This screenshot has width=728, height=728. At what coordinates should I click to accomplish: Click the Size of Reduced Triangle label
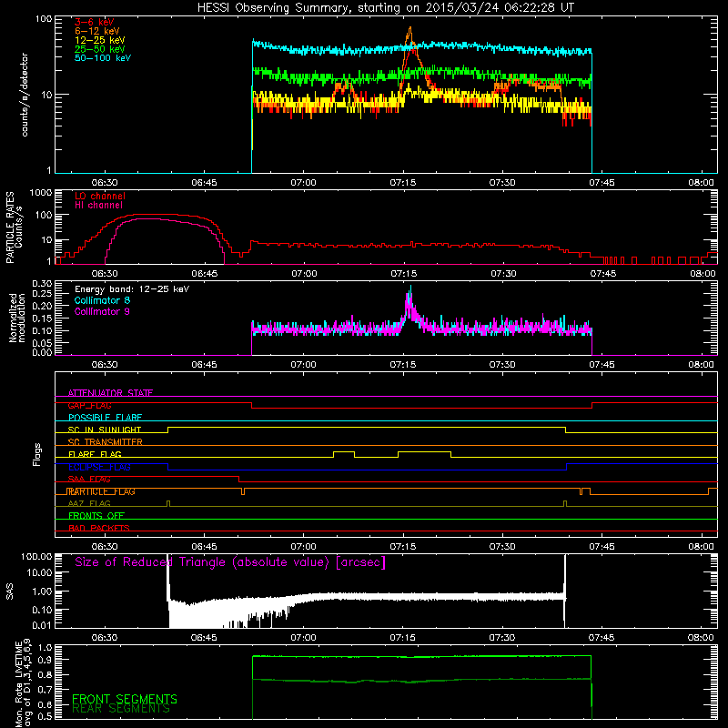tap(230, 562)
